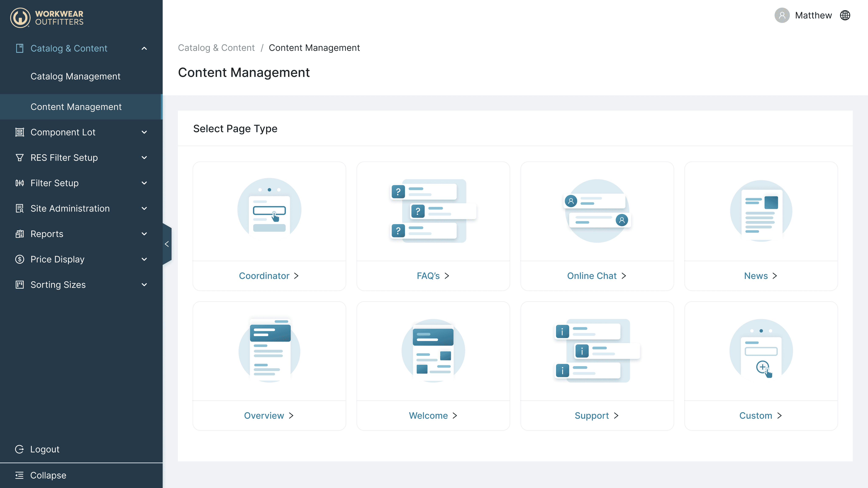Open Catalog Management menu item
The width and height of the screenshot is (868, 488).
pos(75,76)
